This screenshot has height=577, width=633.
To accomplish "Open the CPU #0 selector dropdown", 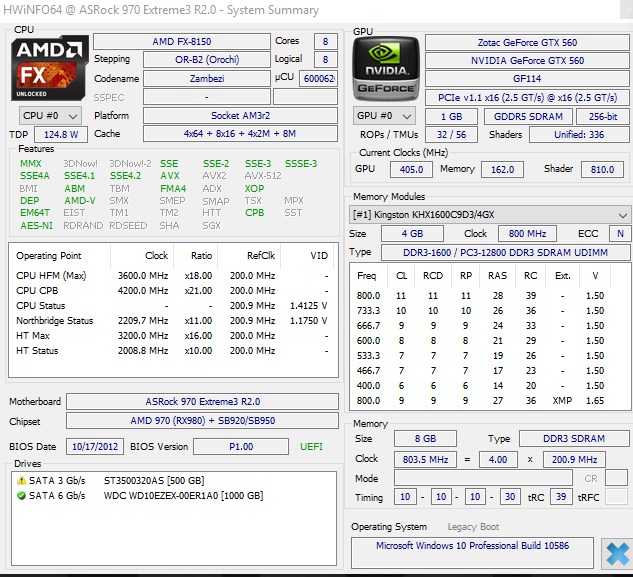I will click(x=50, y=116).
